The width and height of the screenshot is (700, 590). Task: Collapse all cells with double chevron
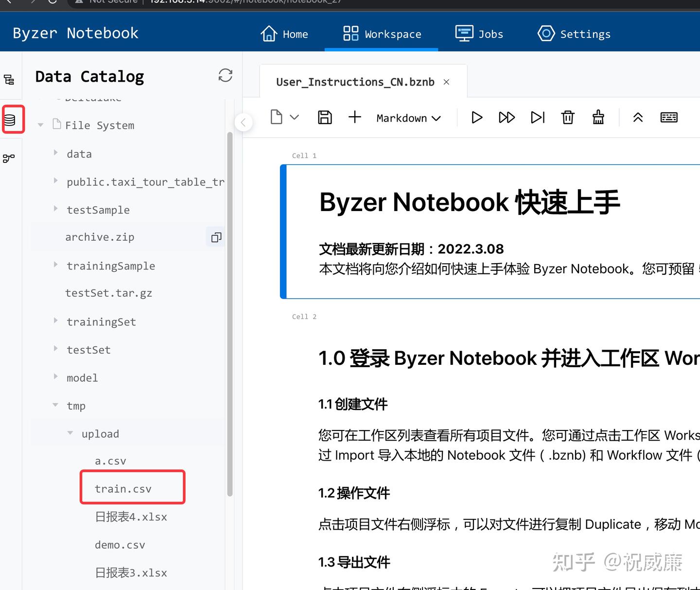tap(638, 117)
